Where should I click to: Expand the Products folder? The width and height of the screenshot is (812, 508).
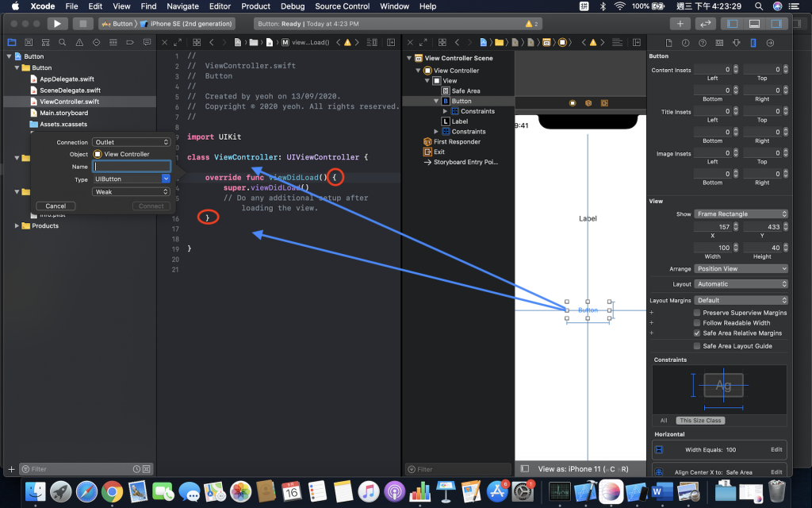tap(17, 226)
